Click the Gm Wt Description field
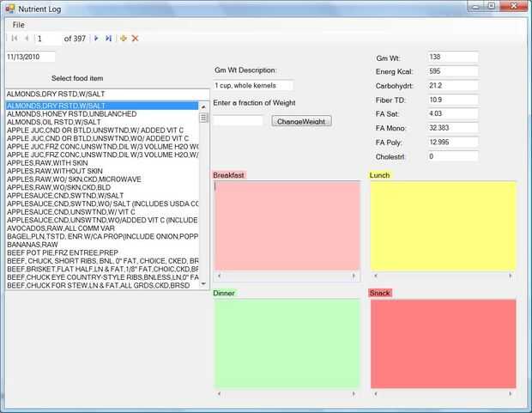Screen dimensions: 532x413 pos(253,86)
